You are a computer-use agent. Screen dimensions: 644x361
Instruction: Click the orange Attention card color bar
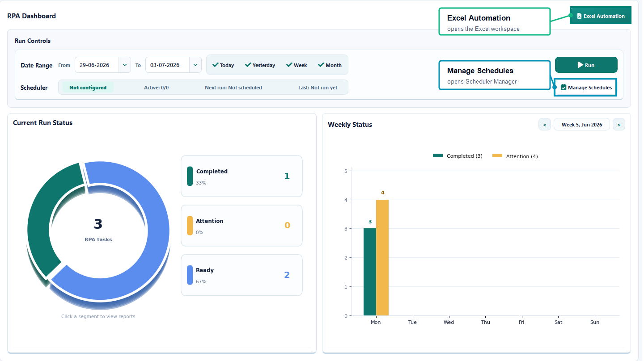[190, 226]
